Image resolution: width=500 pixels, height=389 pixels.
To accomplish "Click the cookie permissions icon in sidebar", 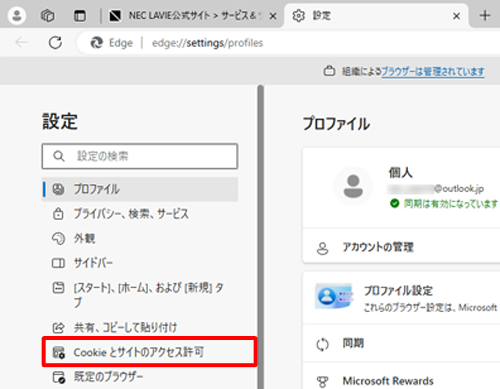I will (x=59, y=352).
